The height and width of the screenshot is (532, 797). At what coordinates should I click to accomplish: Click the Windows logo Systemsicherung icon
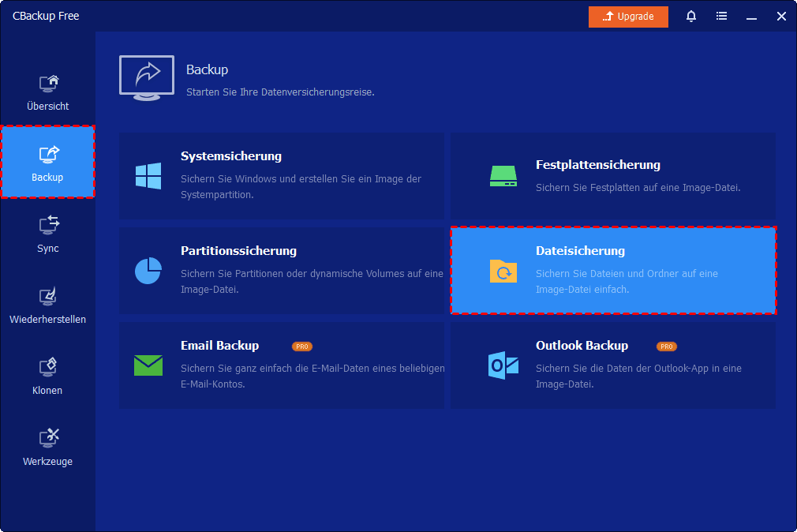148,175
